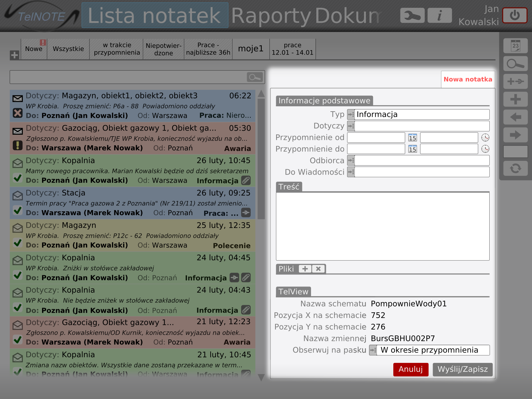Click the power logout icon
The width and height of the screenshot is (532, 399).
515,15
